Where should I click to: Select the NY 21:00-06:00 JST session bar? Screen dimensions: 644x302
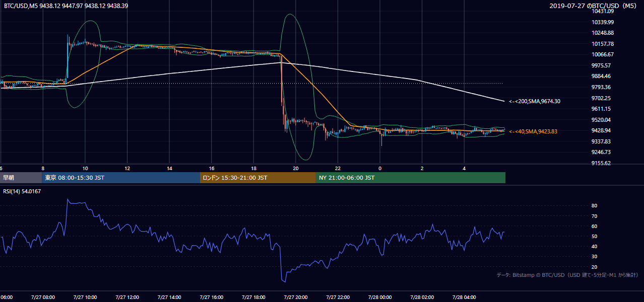[x=411, y=178]
